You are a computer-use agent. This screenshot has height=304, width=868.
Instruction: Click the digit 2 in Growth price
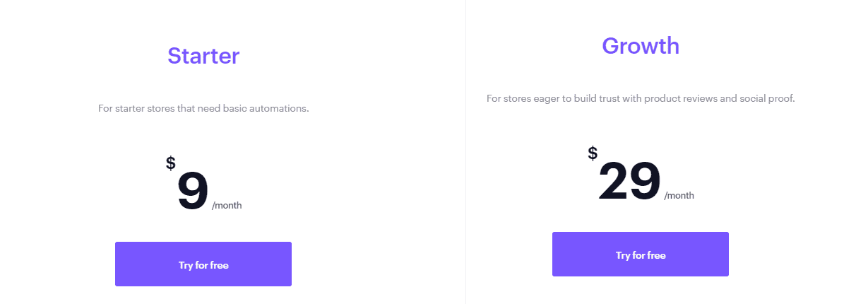[614, 181]
